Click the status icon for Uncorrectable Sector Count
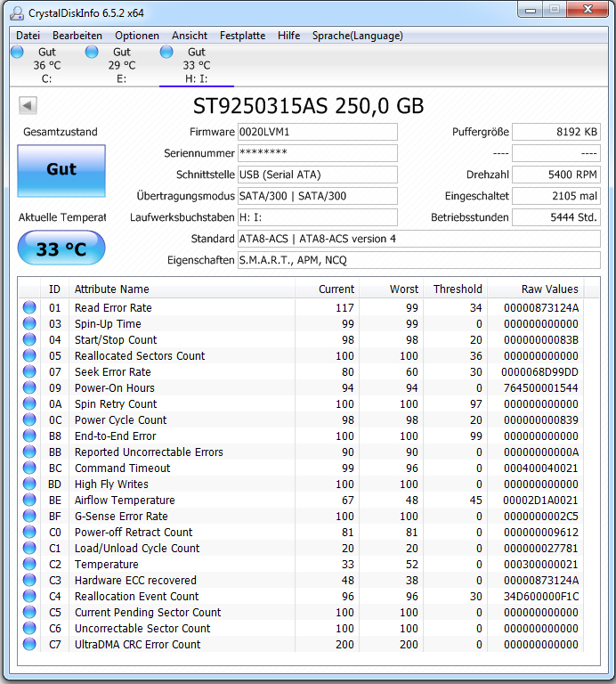The image size is (616, 684). [29, 628]
